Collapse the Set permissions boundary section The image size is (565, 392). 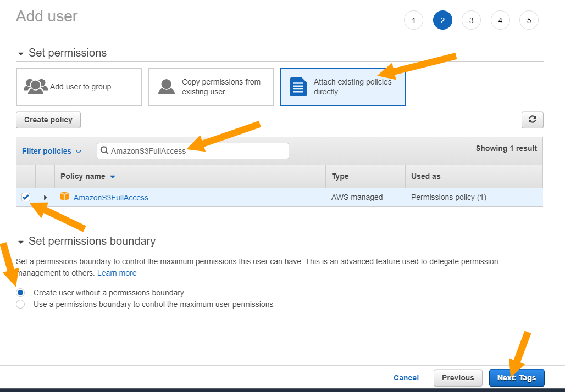pos(20,242)
